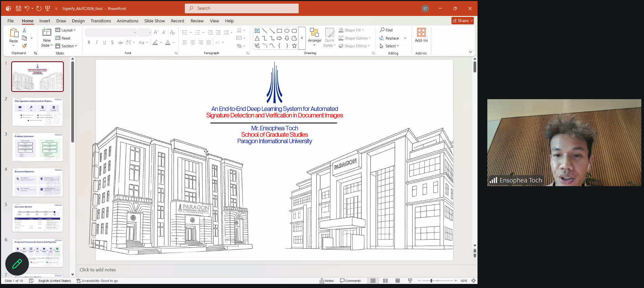The width and height of the screenshot is (644, 288).
Task: Open the font size combo box
Action: [x=144, y=32]
